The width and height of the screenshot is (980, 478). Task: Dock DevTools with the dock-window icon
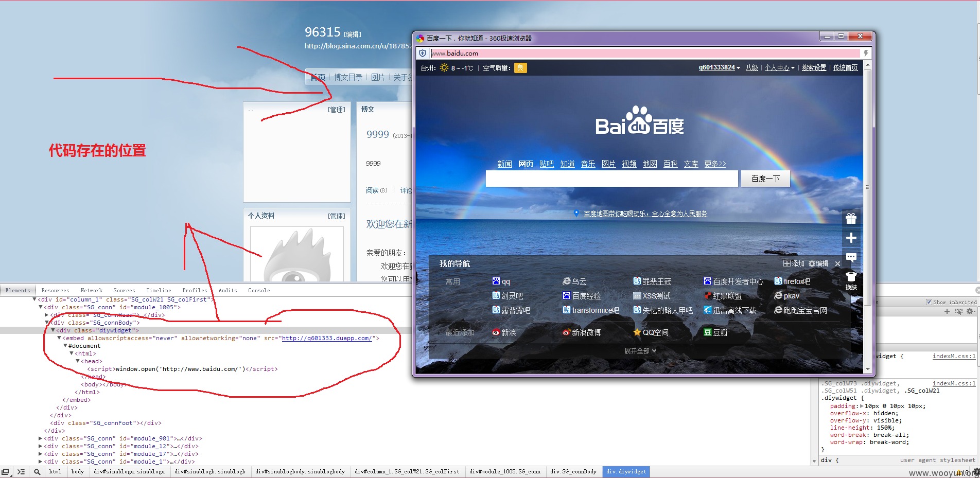point(5,471)
